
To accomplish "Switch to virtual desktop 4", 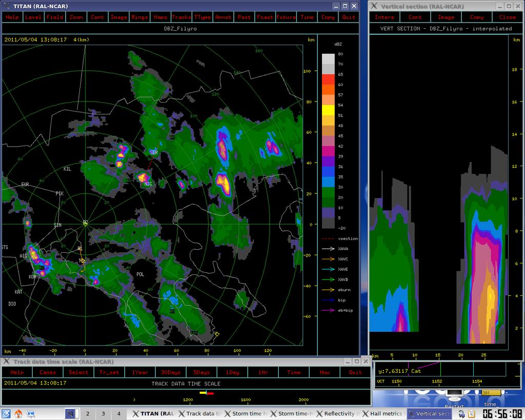I will pos(118,414).
